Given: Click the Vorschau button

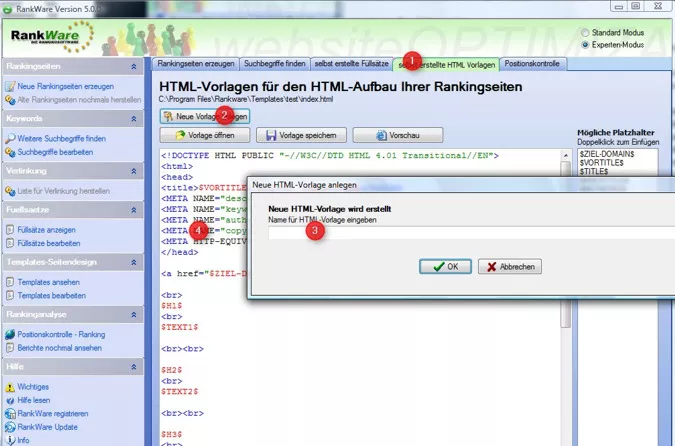Looking at the screenshot, I should (398, 135).
